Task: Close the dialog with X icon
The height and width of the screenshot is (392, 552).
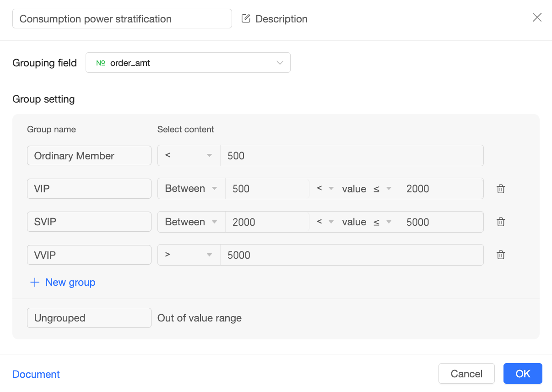Action: pyautogui.click(x=537, y=17)
